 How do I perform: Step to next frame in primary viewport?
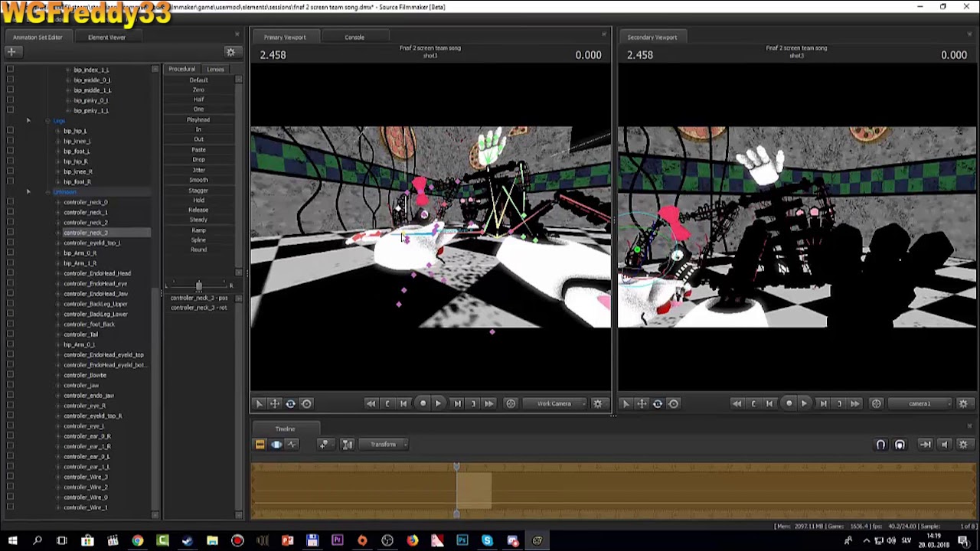[x=457, y=403]
